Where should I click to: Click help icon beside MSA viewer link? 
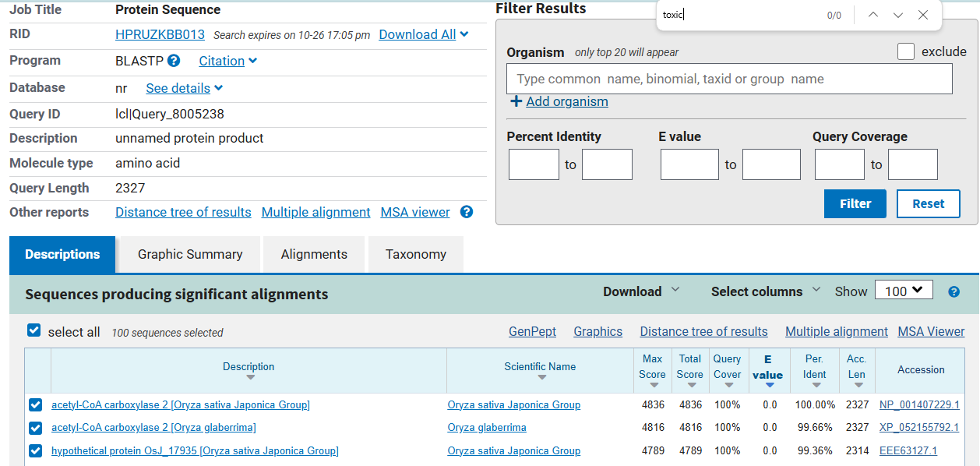467,212
